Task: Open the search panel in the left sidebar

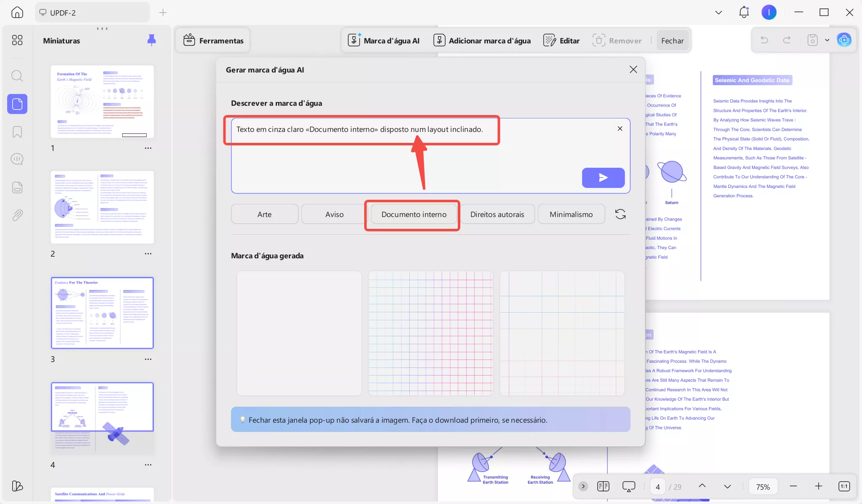Action: click(x=17, y=76)
